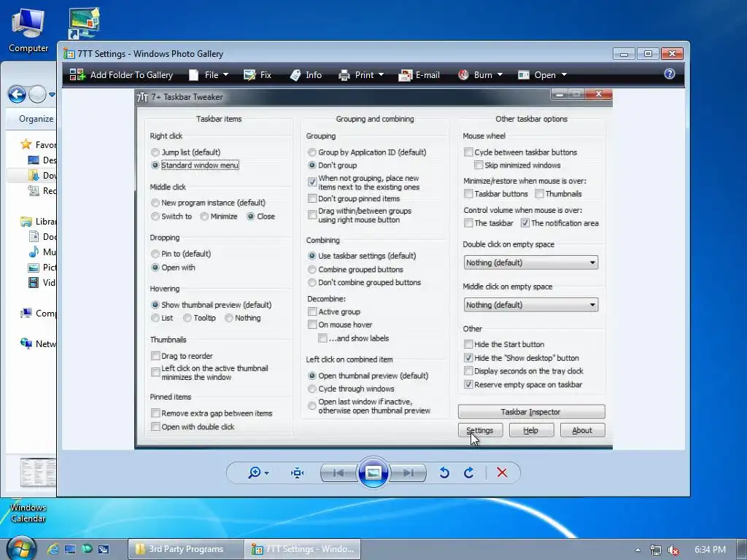Enable Remove extra gap between items

(155, 413)
